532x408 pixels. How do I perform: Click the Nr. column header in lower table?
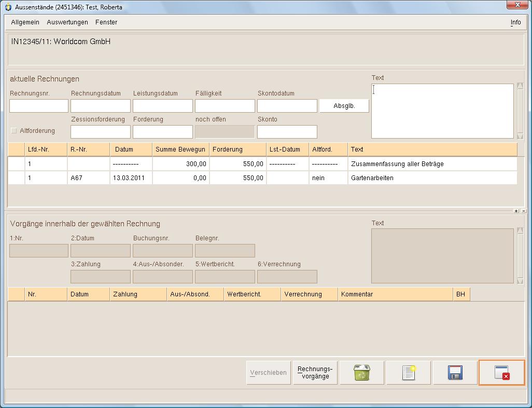(x=46, y=294)
